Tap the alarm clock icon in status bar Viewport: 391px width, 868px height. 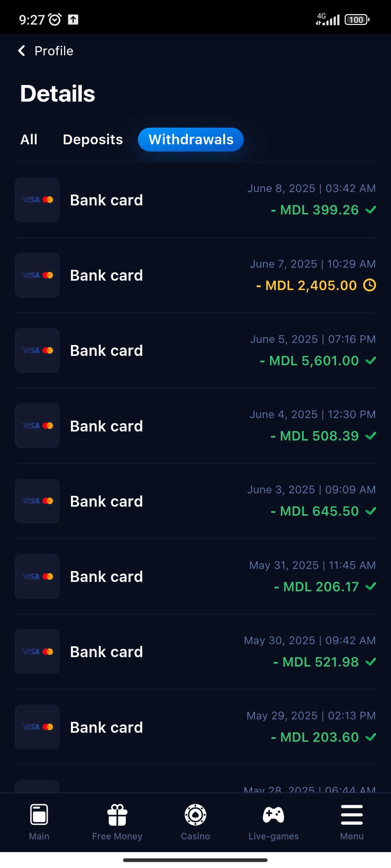[x=55, y=20]
